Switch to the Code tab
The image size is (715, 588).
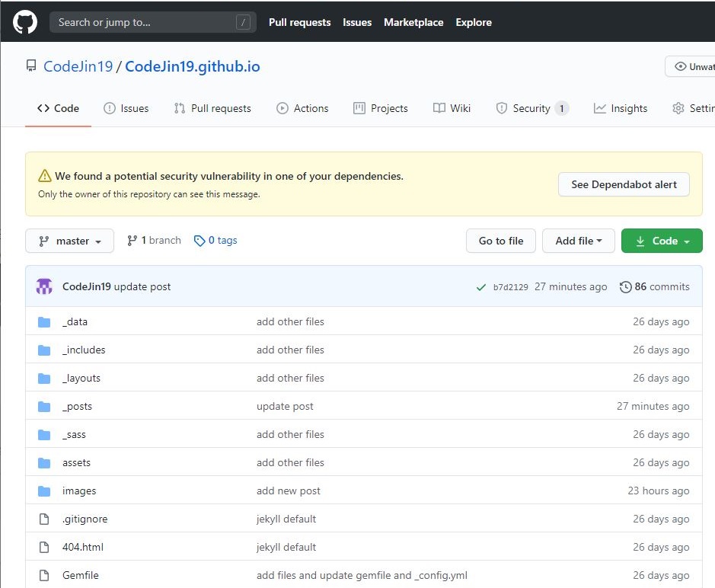(x=58, y=108)
